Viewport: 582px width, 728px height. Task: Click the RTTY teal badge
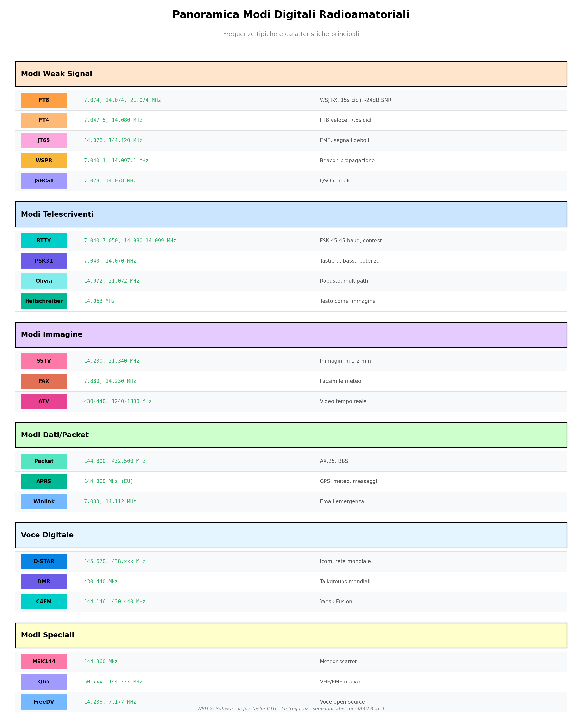click(x=44, y=241)
